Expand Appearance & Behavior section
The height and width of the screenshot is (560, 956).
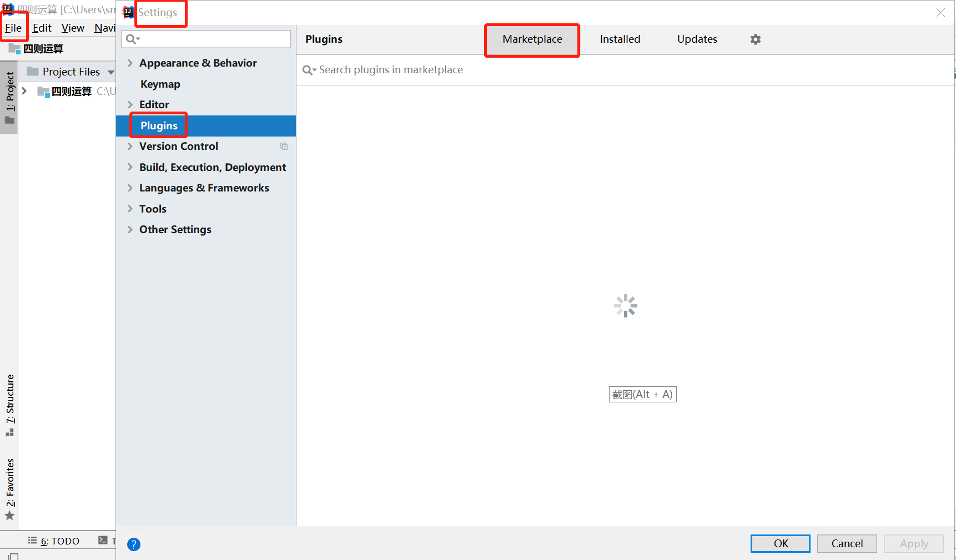tap(130, 63)
